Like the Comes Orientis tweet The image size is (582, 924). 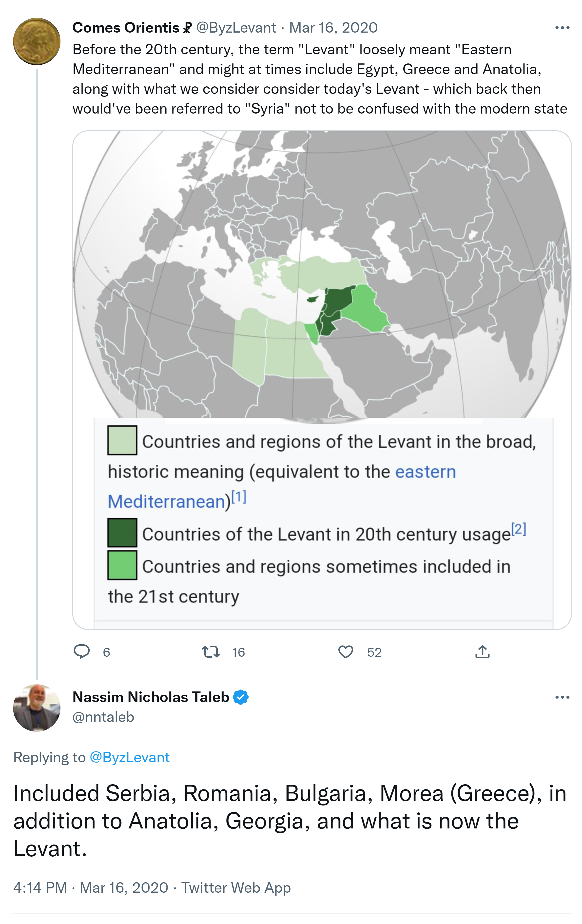345,651
